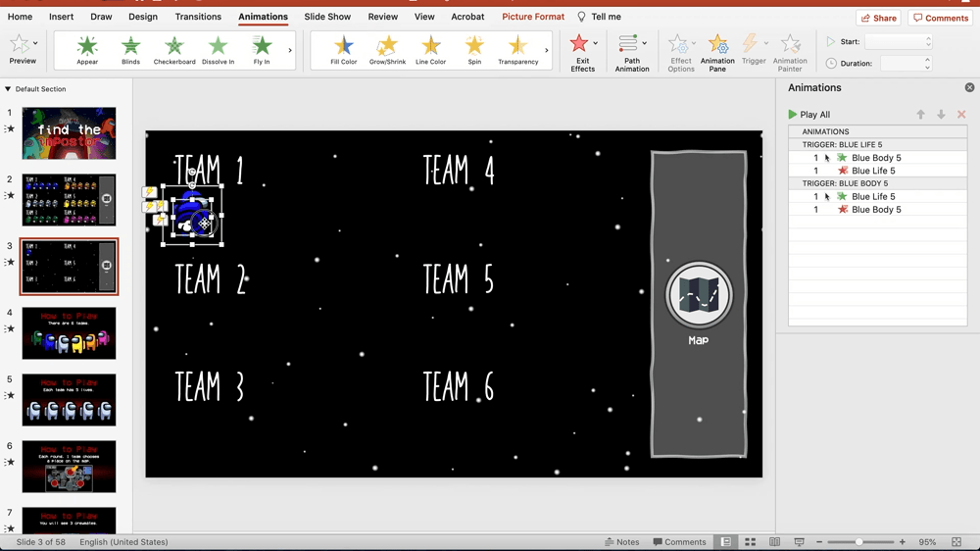980x551 pixels.
Task: Switch to Reading view
Action: [x=774, y=542]
